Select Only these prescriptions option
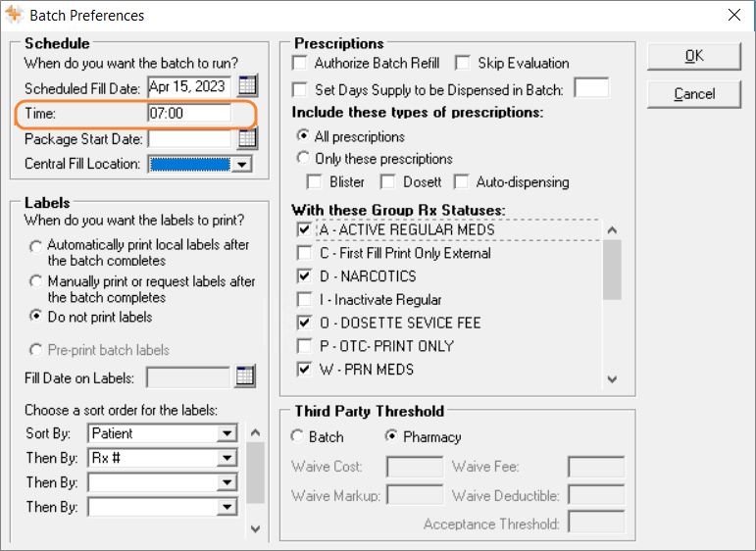 [x=303, y=158]
